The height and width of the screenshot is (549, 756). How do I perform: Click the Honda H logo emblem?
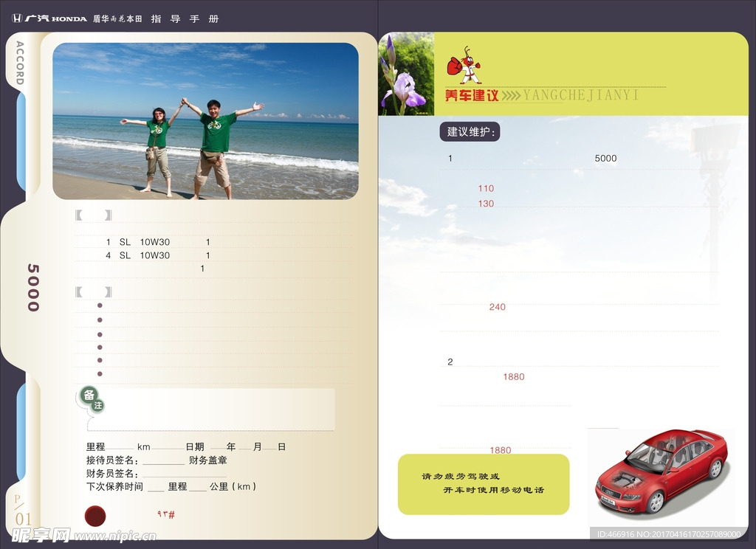(17, 18)
